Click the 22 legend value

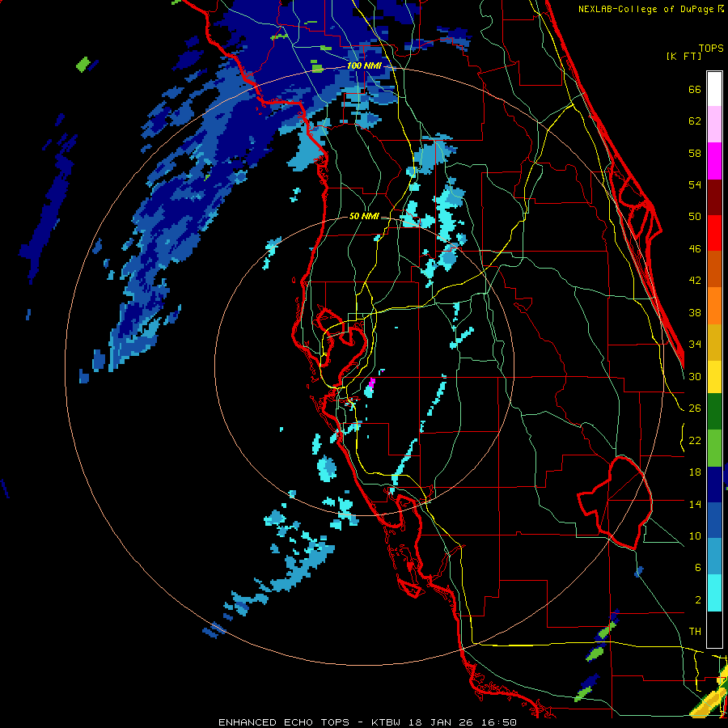tap(695, 440)
